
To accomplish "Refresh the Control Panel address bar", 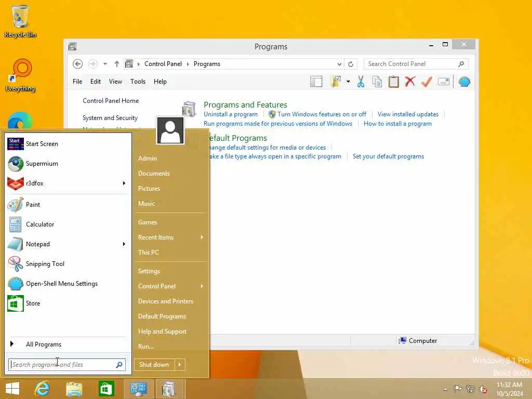I will pyautogui.click(x=351, y=64).
